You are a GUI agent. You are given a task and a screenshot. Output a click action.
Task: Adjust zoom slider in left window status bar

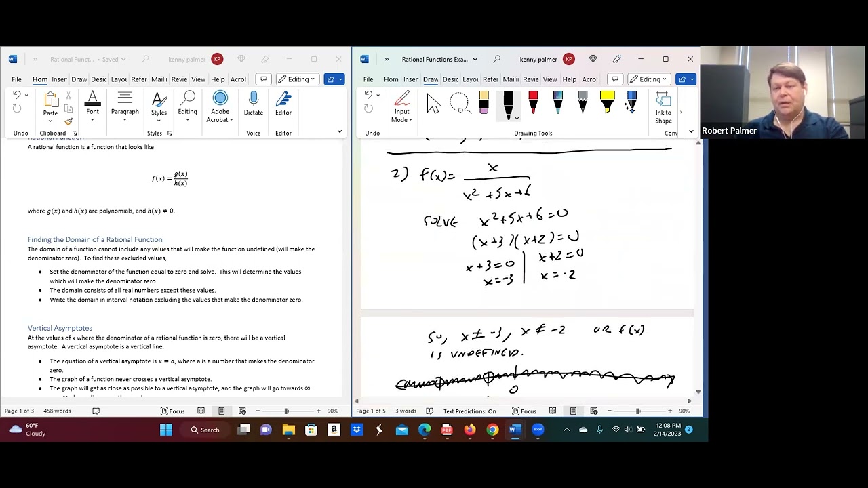[286, 411]
